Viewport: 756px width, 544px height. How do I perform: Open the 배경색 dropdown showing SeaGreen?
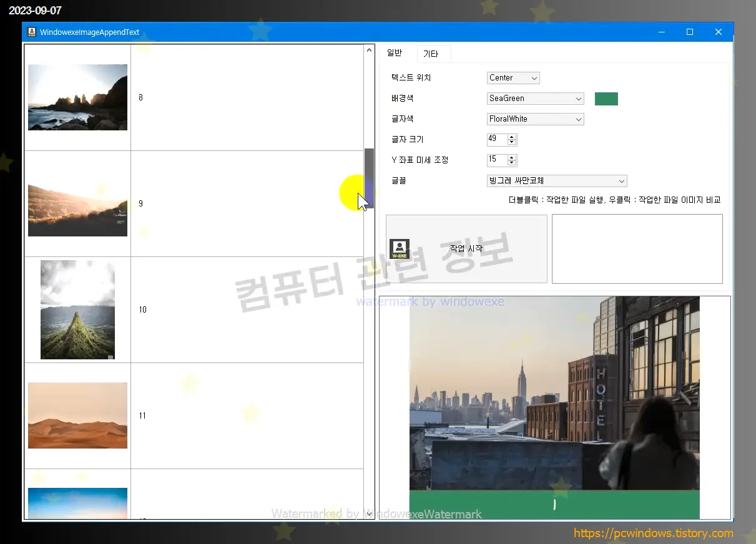pos(536,99)
